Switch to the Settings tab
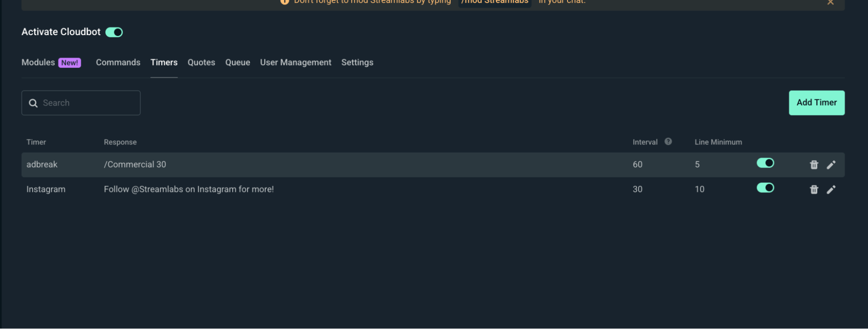Screen dimensions: 868x329 point(357,63)
